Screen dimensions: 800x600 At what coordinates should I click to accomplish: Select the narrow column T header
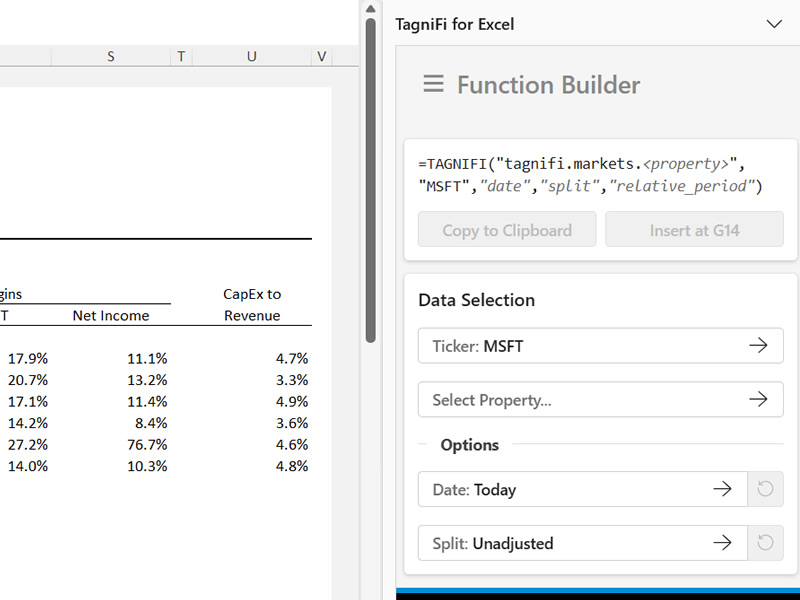coord(181,57)
